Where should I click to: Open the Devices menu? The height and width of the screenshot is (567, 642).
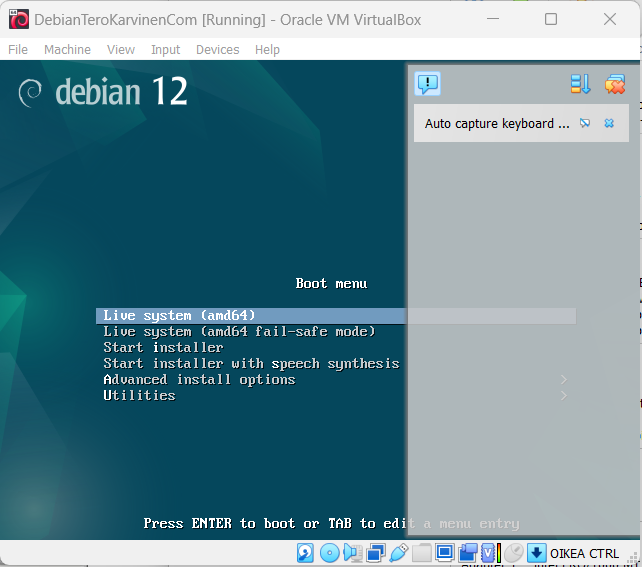217,49
